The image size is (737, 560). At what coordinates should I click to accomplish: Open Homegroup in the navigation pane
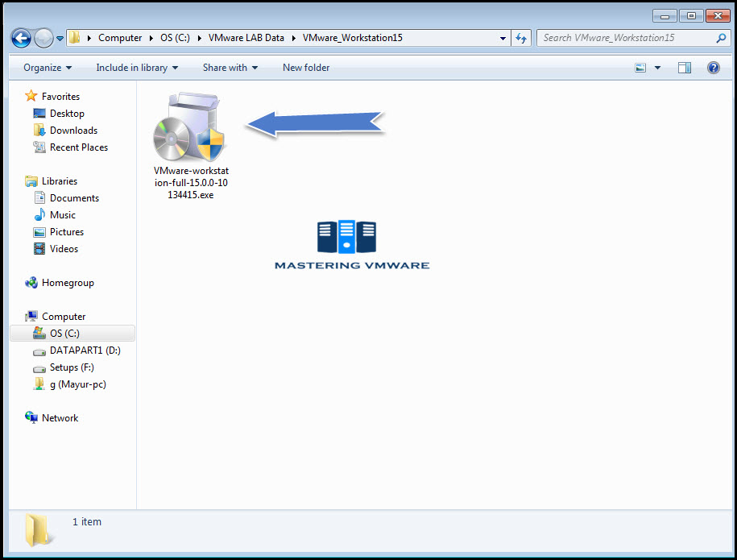pyautogui.click(x=68, y=283)
